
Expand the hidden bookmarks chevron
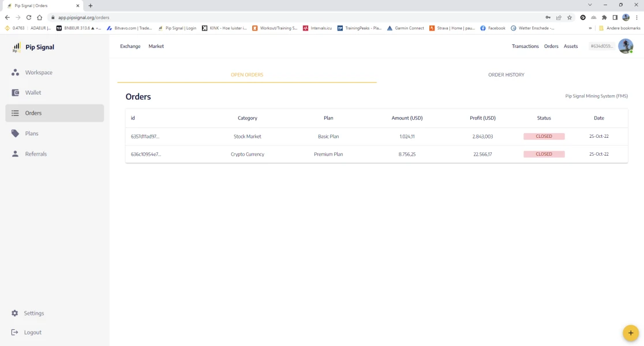[590, 28]
